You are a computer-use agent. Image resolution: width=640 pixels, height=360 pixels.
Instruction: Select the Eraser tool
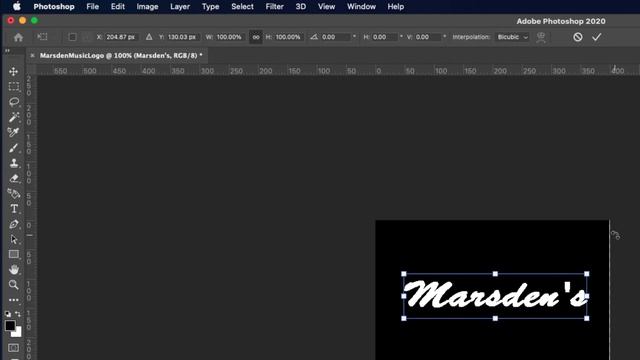pyautogui.click(x=13, y=178)
